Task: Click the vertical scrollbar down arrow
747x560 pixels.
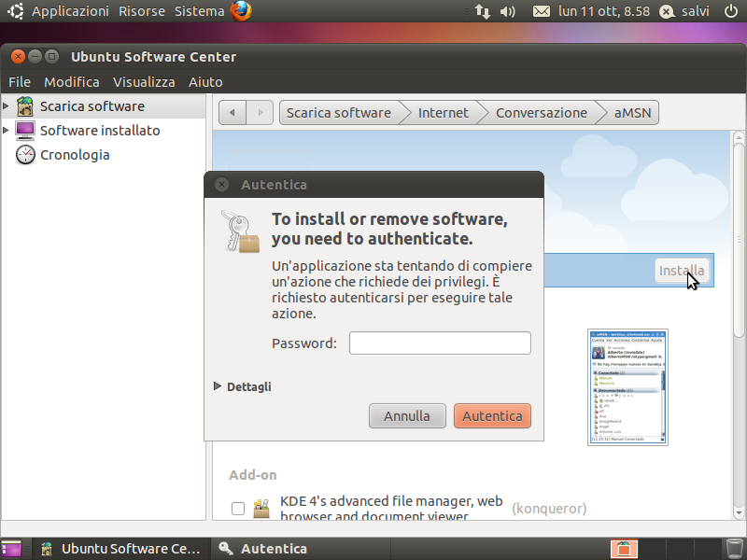Action: click(x=739, y=513)
